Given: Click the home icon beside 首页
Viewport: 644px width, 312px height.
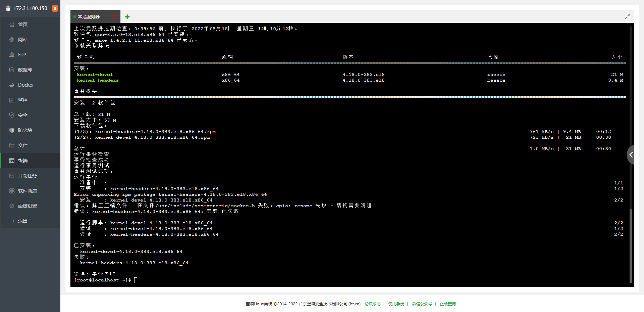Looking at the screenshot, I should 12,25.
